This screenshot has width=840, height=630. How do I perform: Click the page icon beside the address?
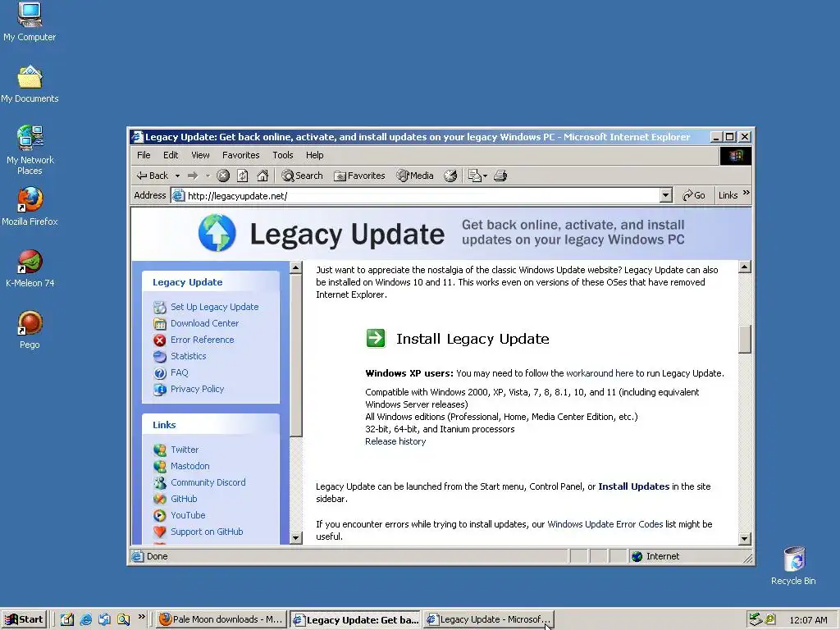pyautogui.click(x=178, y=195)
